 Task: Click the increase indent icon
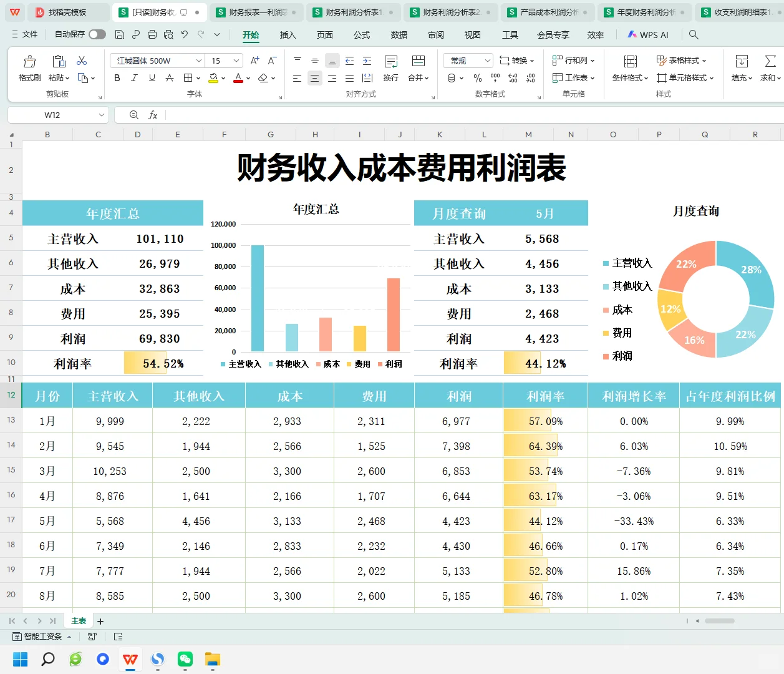(x=367, y=61)
